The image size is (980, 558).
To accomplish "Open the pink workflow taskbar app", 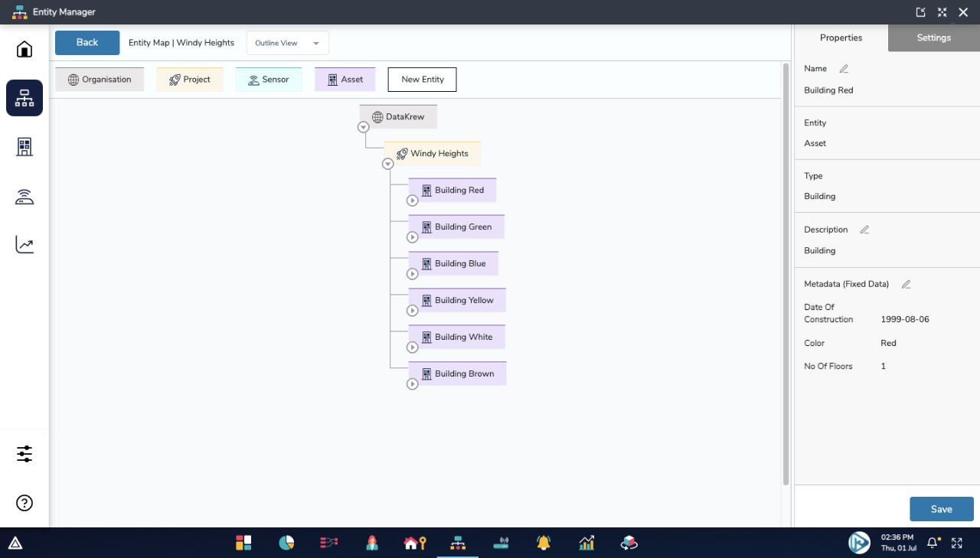I will [x=328, y=543].
